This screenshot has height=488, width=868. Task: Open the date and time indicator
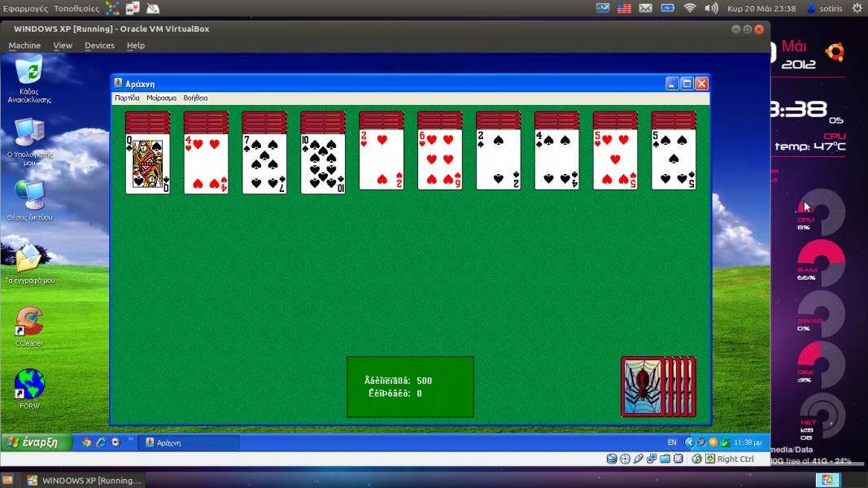[x=761, y=8]
